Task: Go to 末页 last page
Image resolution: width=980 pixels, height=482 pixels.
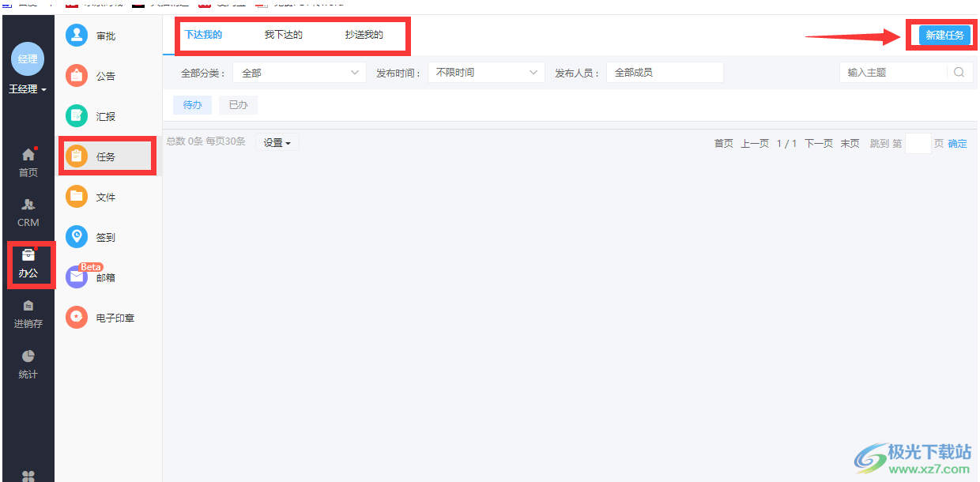Action: coord(850,144)
